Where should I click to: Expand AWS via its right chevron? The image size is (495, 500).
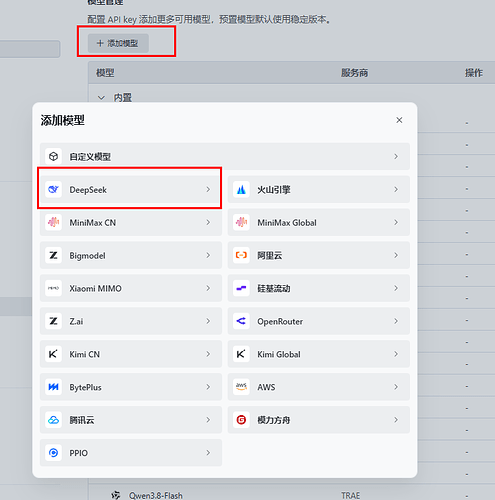[396, 387]
